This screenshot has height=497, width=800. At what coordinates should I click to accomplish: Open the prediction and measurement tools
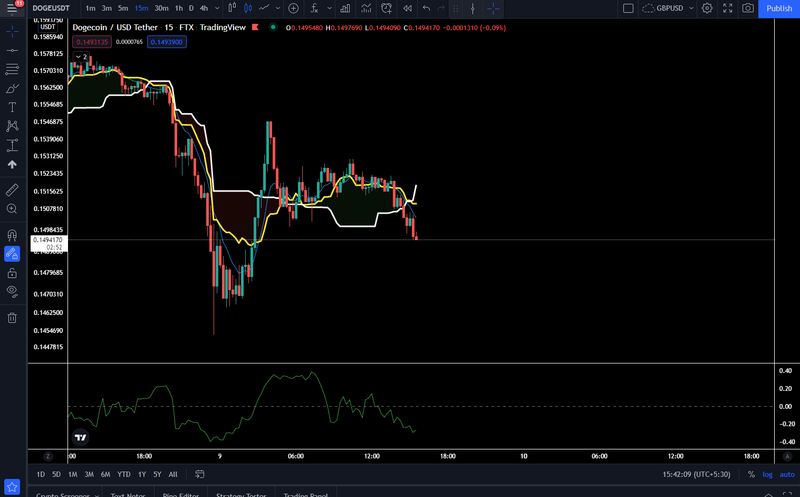(x=12, y=145)
